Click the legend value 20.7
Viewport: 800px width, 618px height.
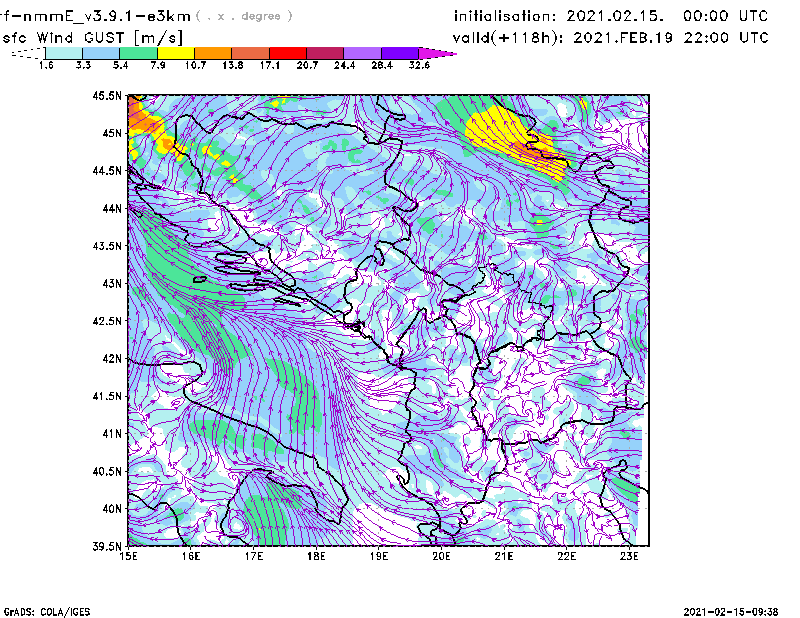point(307,65)
